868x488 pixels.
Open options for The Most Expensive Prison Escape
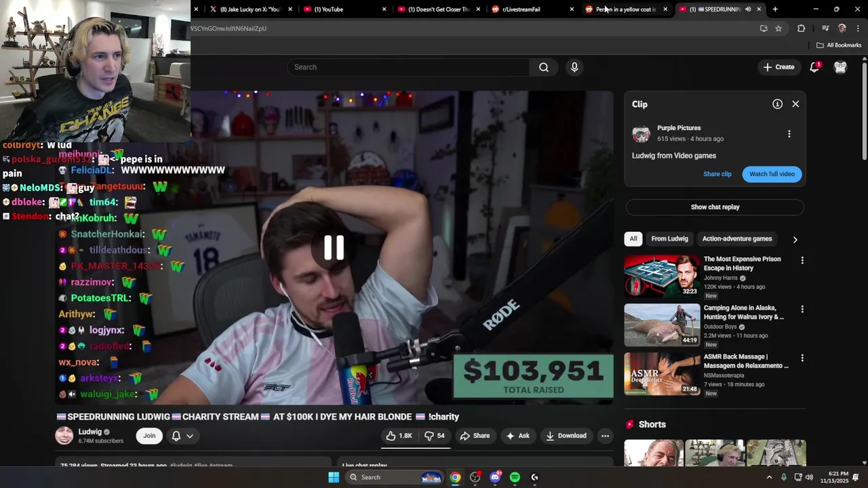[802, 260]
